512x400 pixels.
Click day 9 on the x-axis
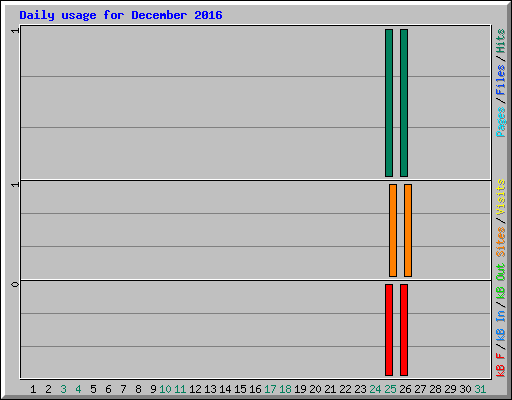tap(153, 389)
